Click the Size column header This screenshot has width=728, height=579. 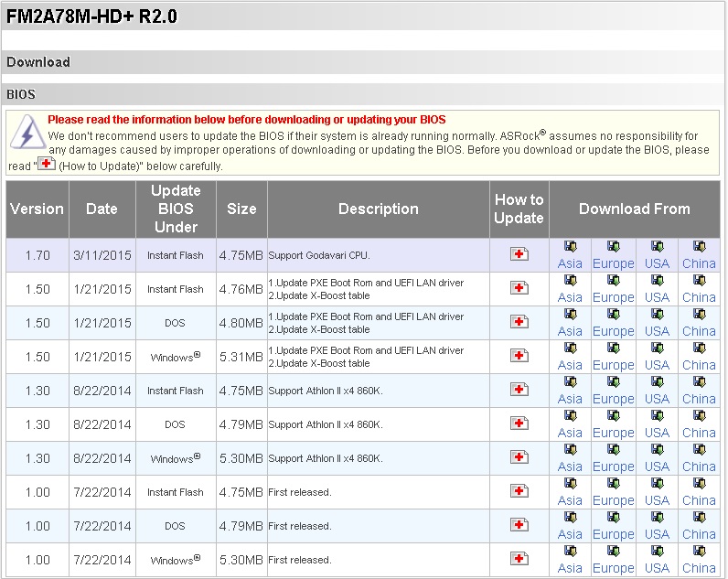(241, 209)
